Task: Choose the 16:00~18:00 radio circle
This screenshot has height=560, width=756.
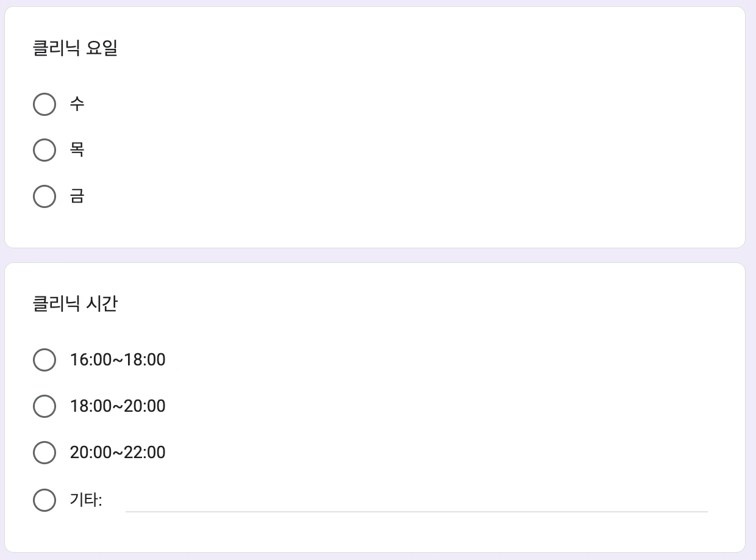Action: (44, 360)
